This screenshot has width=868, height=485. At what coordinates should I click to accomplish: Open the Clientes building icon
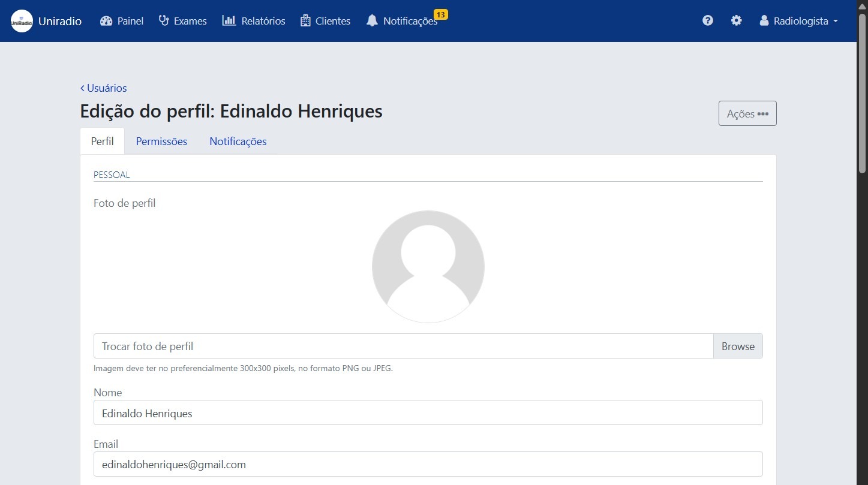tap(305, 20)
